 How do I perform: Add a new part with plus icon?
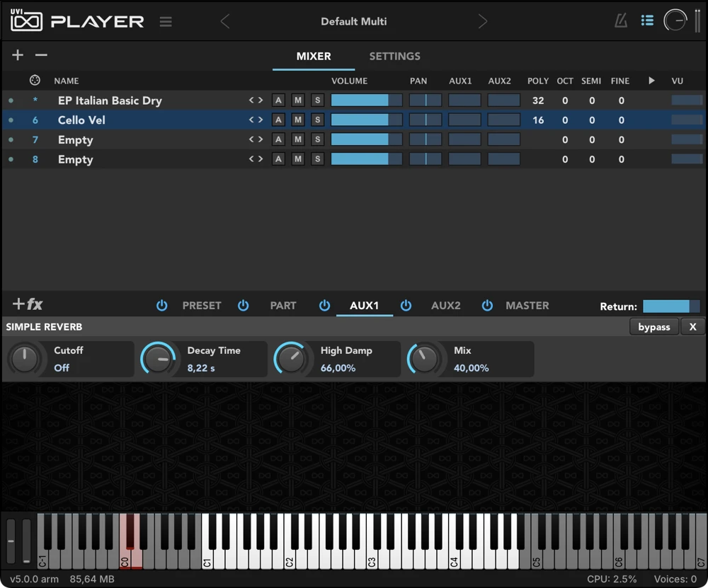18,55
